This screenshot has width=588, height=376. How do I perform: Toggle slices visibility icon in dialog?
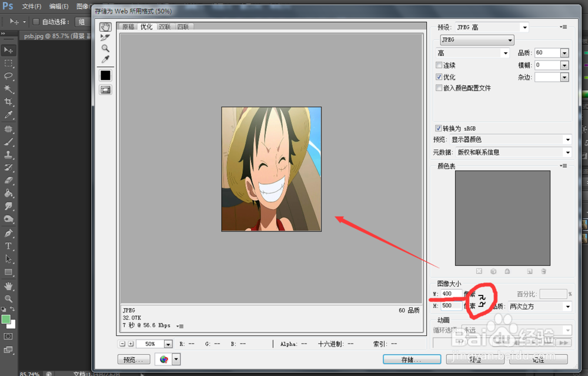tap(105, 89)
